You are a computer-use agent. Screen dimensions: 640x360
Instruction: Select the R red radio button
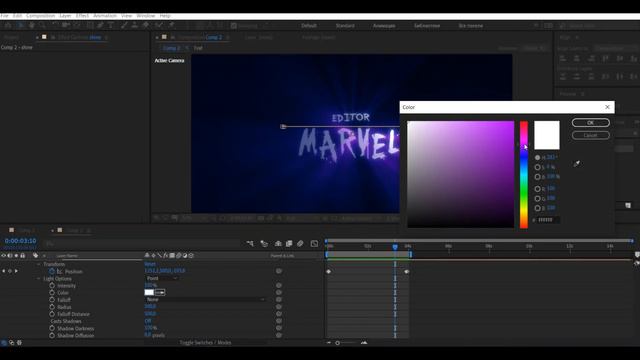[x=538, y=189]
